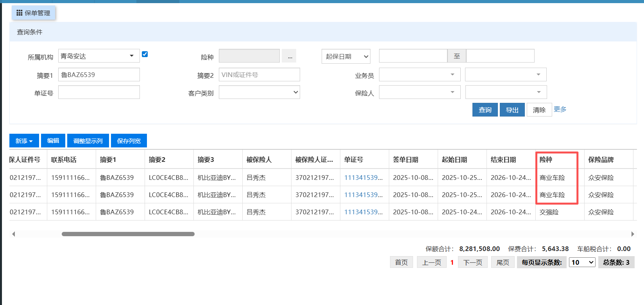Click 调整显示列 to adjust columns
644x305 pixels.
pyautogui.click(x=88, y=141)
